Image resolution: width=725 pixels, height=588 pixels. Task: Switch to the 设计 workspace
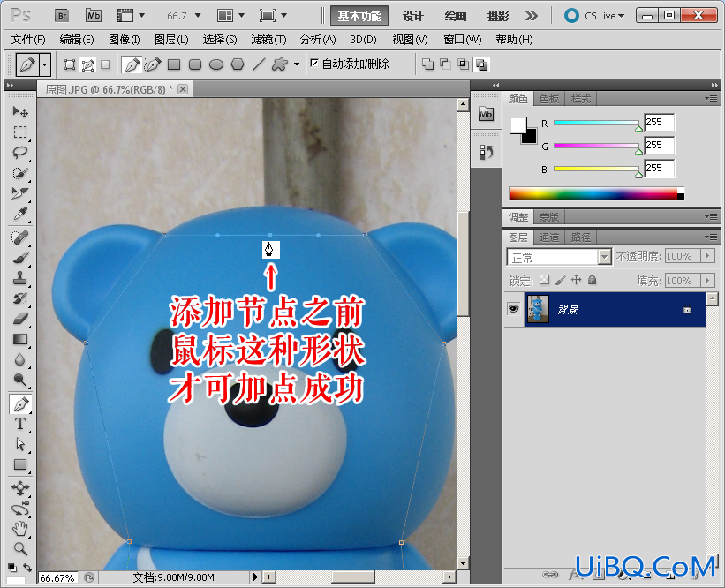click(412, 16)
